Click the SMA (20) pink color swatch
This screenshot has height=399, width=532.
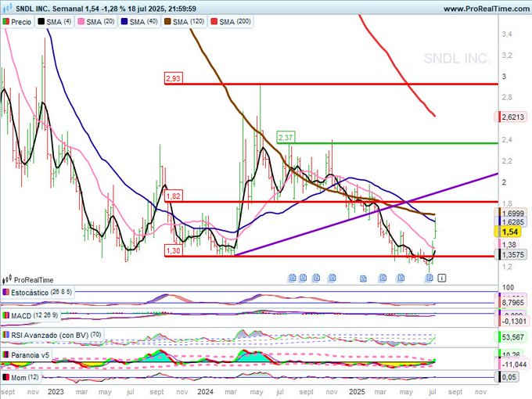click(81, 22)
